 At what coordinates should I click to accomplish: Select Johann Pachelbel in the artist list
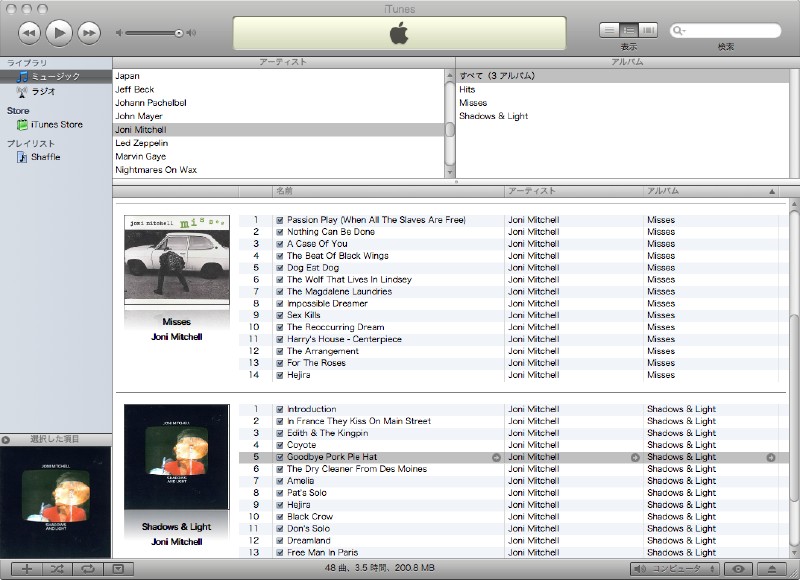click(x=279, y=103)
